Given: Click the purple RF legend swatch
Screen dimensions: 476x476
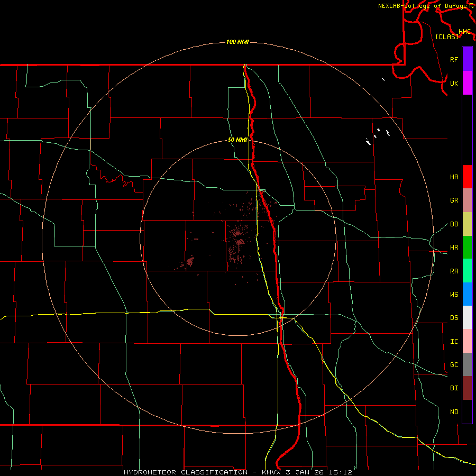Looking at the screenshot, I should (x=467, y=59).
